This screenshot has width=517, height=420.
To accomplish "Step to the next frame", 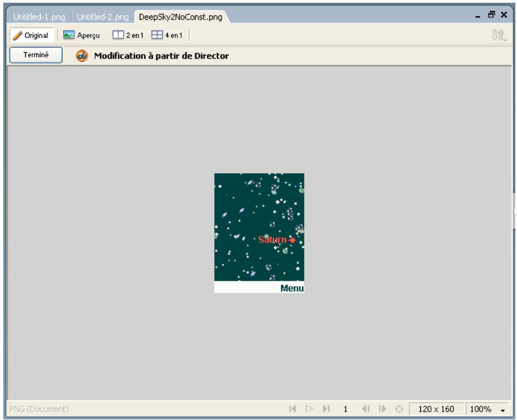I will point(382,409).
